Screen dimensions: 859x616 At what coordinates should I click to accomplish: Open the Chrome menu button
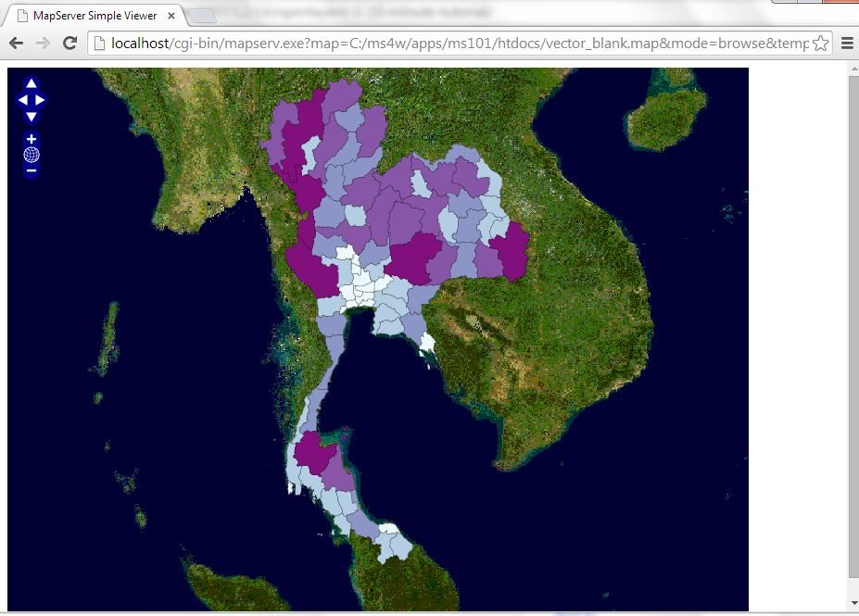tap(847, 43)
